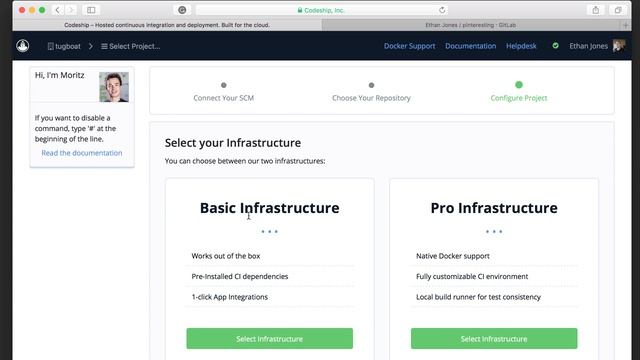Go back with the Safari back arrow
This screenshot has width=640, height=360.
point(58,10)
